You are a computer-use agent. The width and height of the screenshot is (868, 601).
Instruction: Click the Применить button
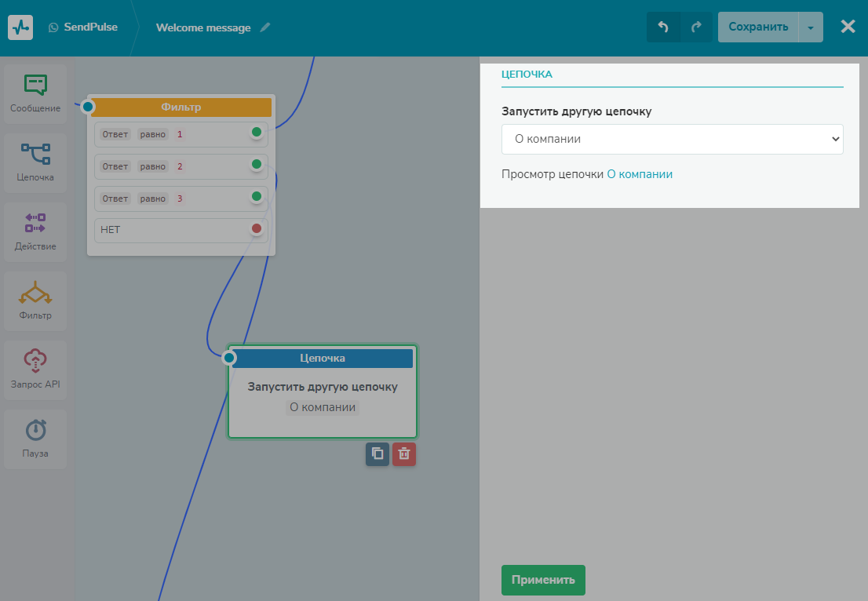click(x=543, y=580)
